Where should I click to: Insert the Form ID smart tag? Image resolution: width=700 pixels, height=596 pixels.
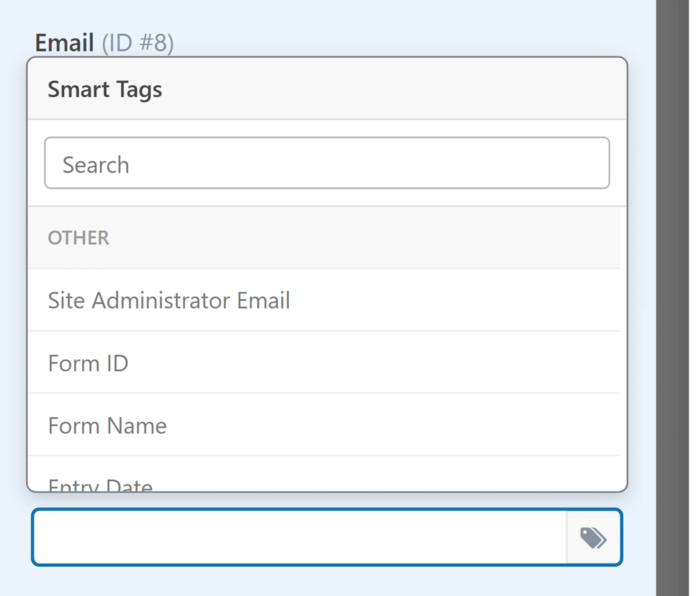point(88,362)
